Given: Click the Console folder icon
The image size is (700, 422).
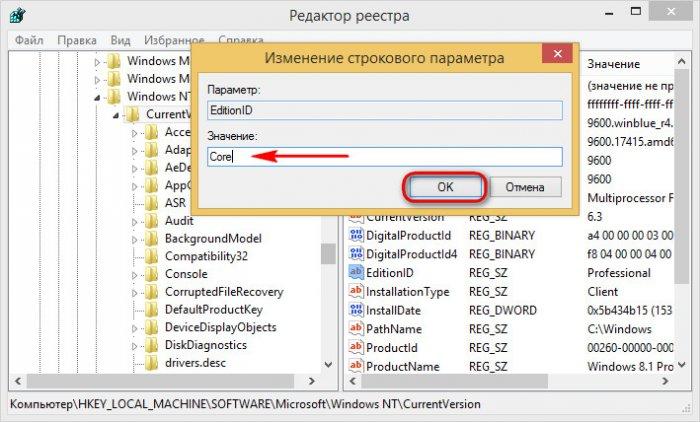Looking at the screenshot, I should (152, 274).
